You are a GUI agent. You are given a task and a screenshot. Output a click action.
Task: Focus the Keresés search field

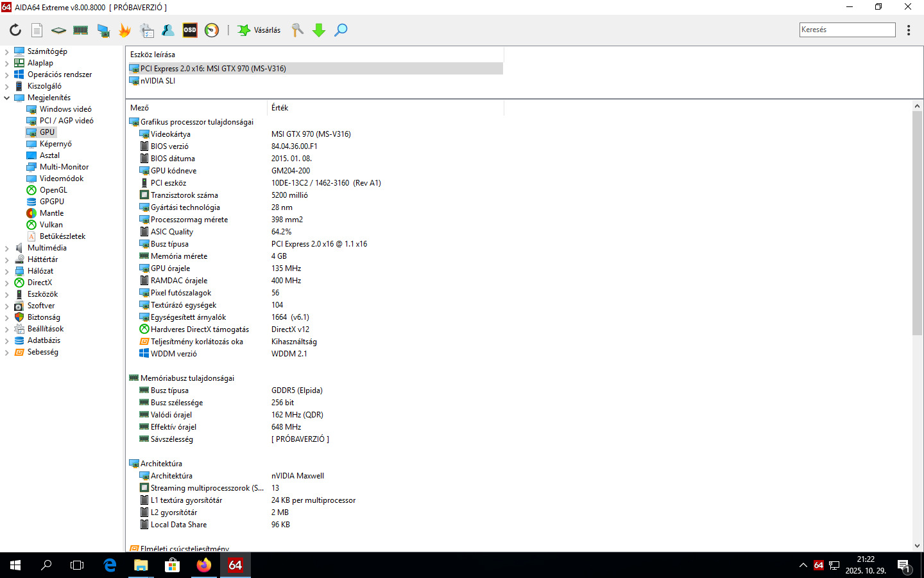[x=847, y=30]
